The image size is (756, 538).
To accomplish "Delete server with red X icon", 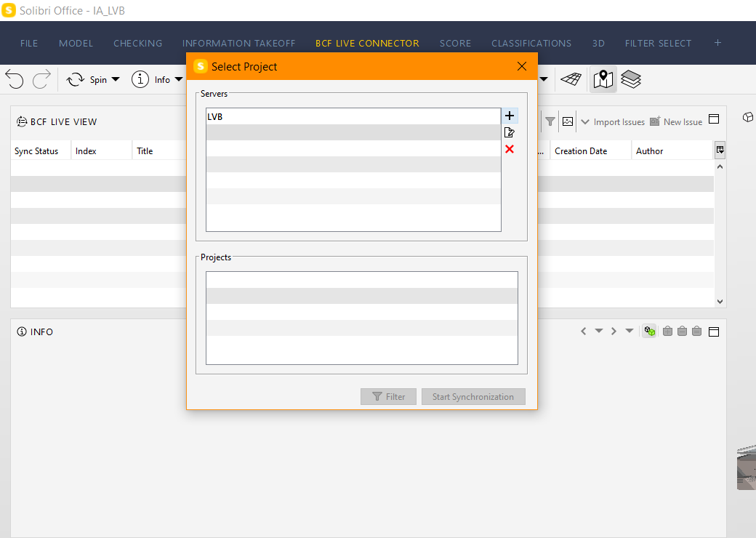I will point(509,149).
